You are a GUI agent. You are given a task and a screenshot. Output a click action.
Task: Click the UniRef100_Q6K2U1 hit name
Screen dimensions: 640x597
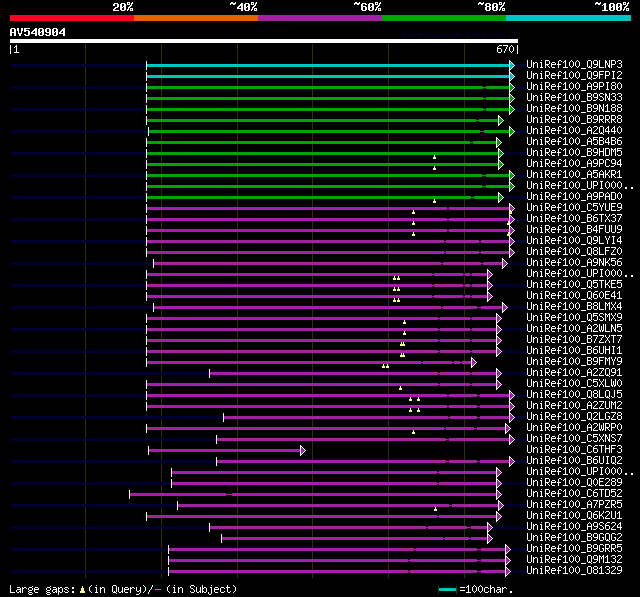pos(574,516)
